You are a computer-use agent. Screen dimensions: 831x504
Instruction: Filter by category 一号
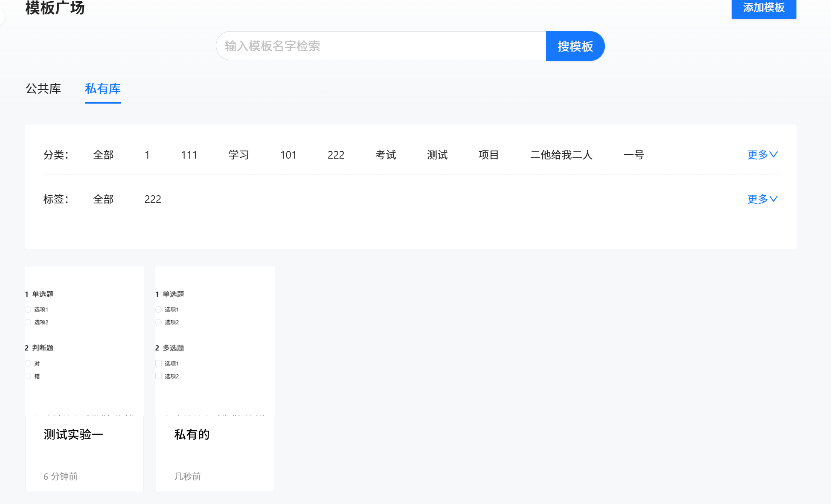pos(633,155)
